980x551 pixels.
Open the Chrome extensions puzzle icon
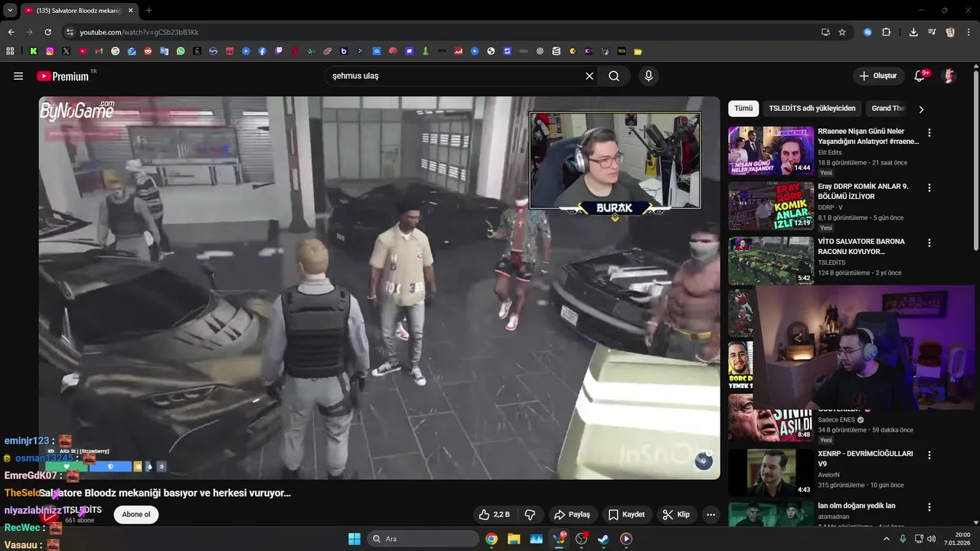click(x=887, y=32)
